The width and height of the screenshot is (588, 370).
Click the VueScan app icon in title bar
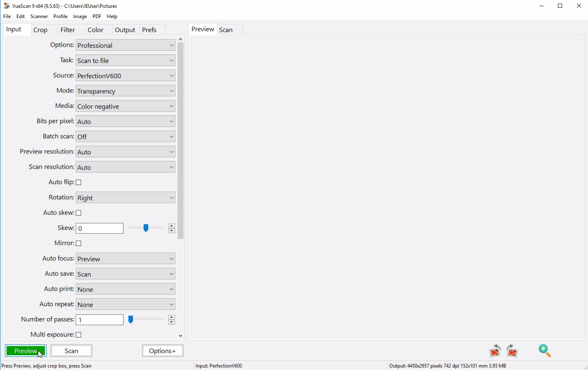(7, 6)
